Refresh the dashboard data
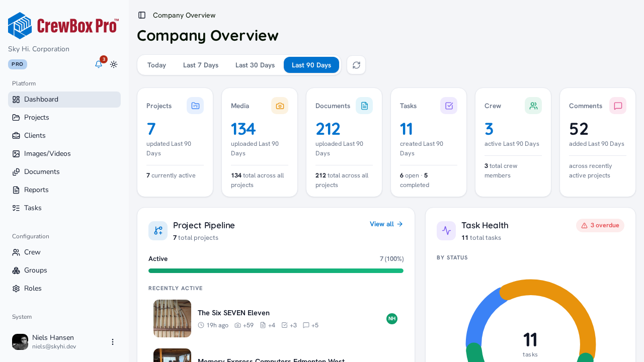This screenshot has height=362, width=644. coord(356,65)
